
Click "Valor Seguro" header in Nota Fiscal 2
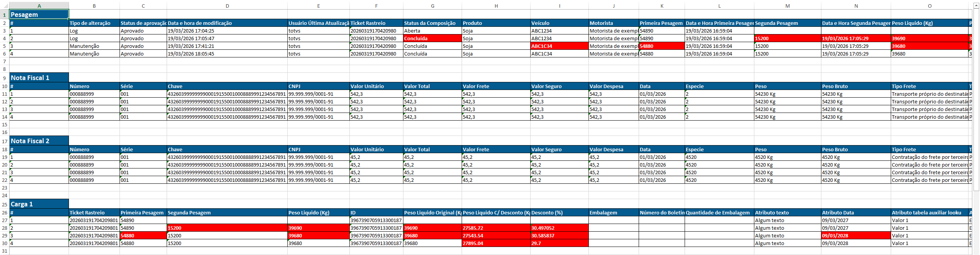[559, 149]
